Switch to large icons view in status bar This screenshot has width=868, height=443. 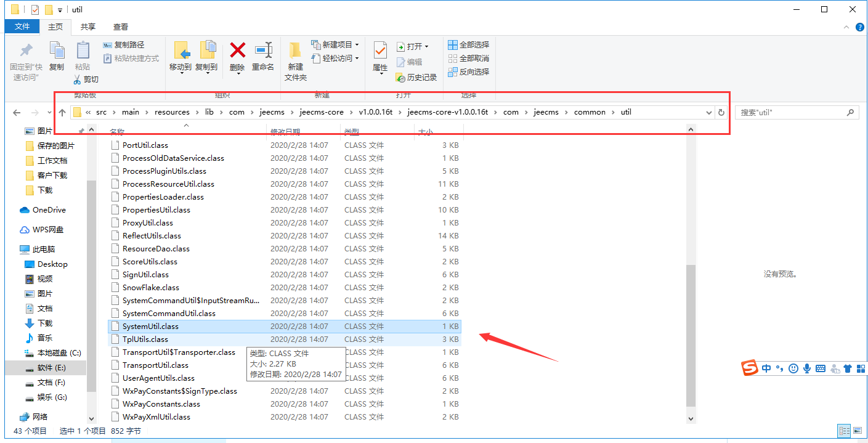(857, 431)
